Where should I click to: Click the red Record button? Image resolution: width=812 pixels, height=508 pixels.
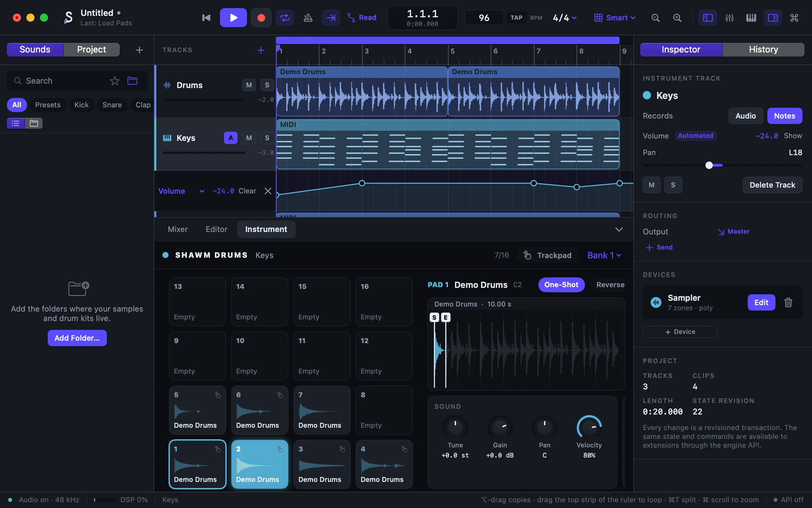pyautogui.click(x=261, y=18)
